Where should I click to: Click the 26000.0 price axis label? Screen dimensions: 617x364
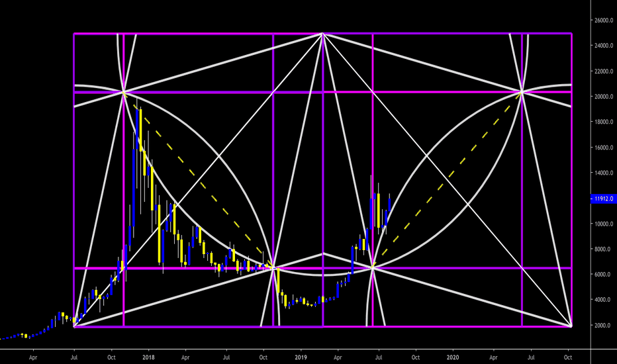(604, 20)
